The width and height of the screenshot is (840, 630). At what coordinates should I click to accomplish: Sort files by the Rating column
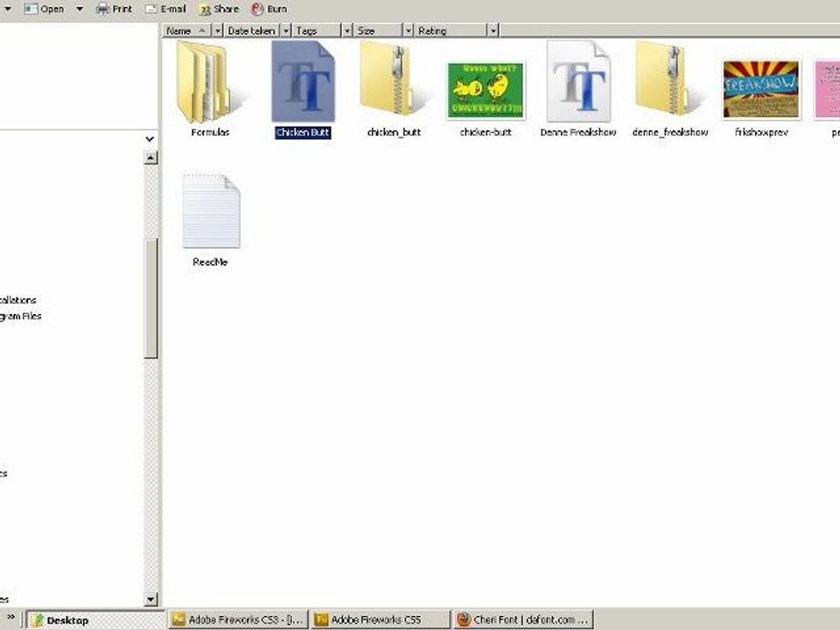click(451, 31)
